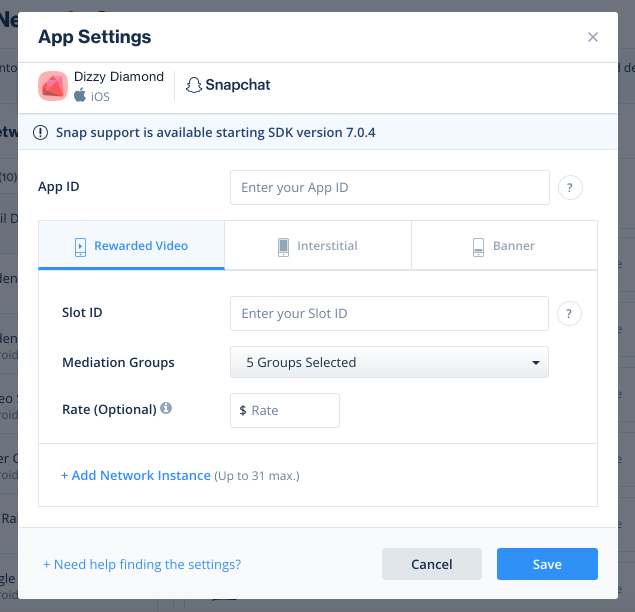
Task: Focus the App ID input field
Action: coord(389,187)
